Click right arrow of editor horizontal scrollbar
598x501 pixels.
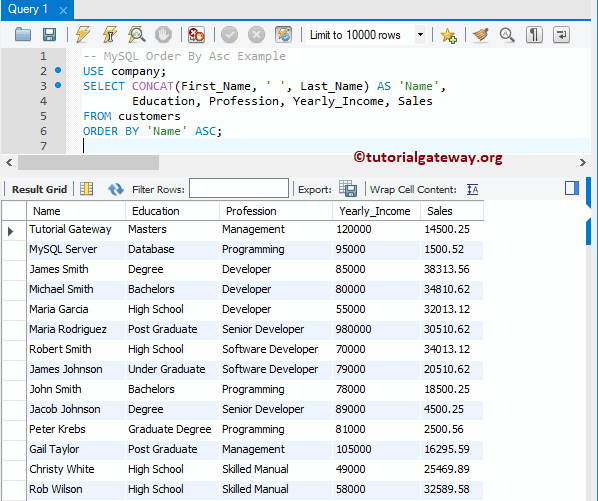click(582, 162)
